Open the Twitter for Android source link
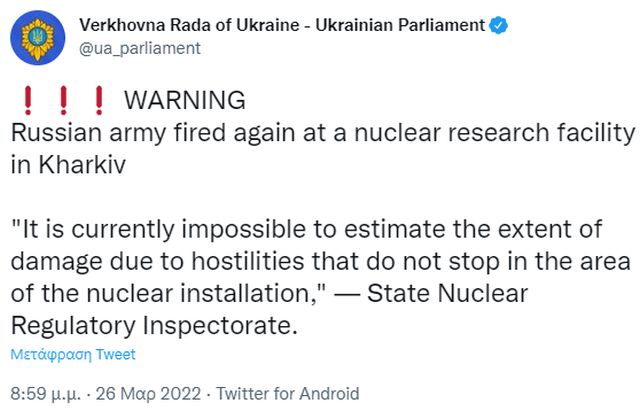Viewport: 640px width, 411px height. tap(287, 393)
